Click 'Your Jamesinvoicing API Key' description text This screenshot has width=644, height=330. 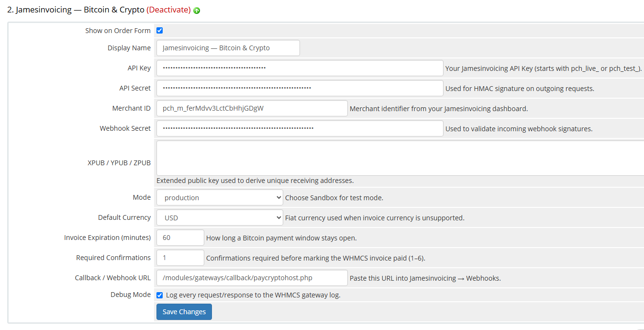coord(544,68)
